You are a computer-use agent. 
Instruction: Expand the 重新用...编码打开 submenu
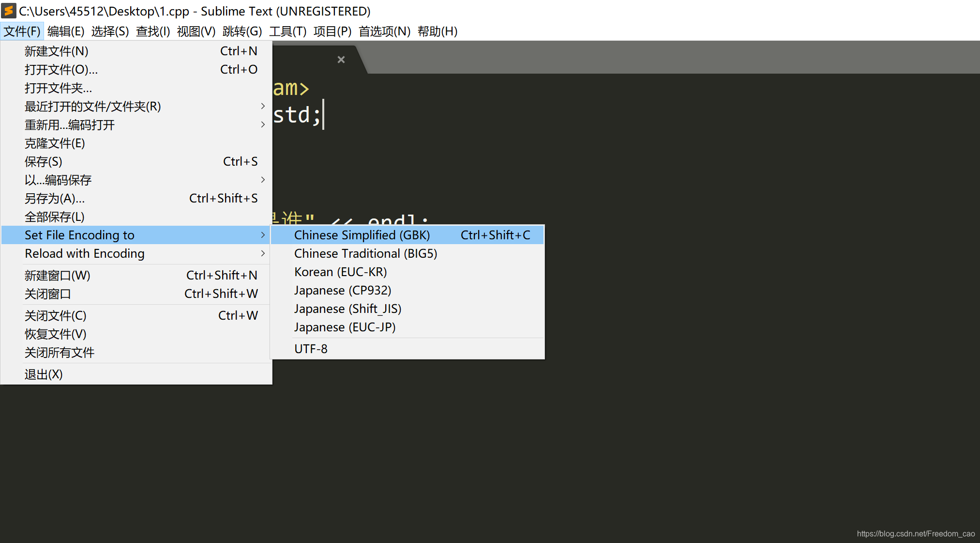pos(263,124)
